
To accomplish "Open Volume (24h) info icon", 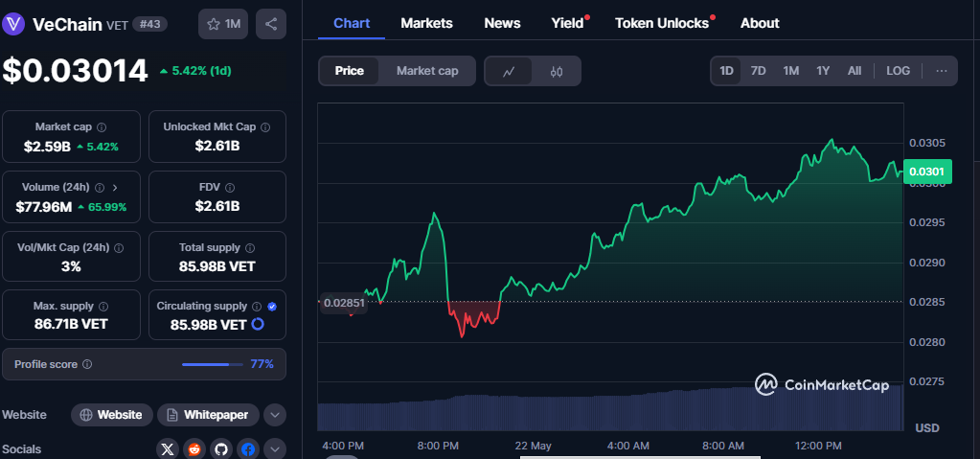I will (100, 187).
